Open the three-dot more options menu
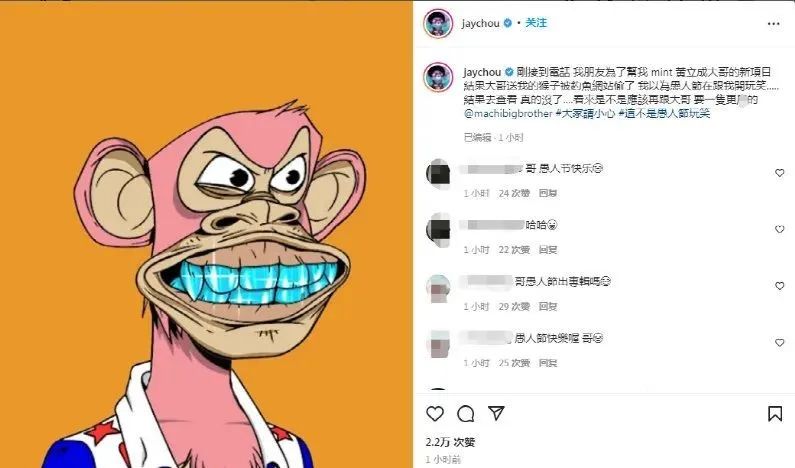The image size is (795, 468). (773, 24)
